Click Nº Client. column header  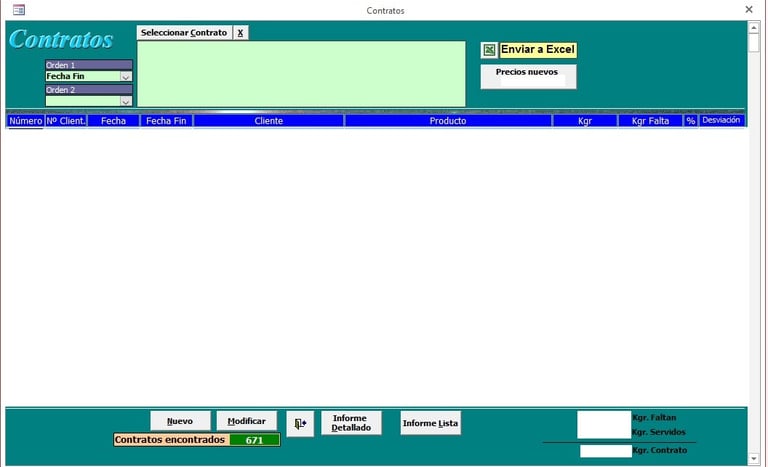pos(66,121)
